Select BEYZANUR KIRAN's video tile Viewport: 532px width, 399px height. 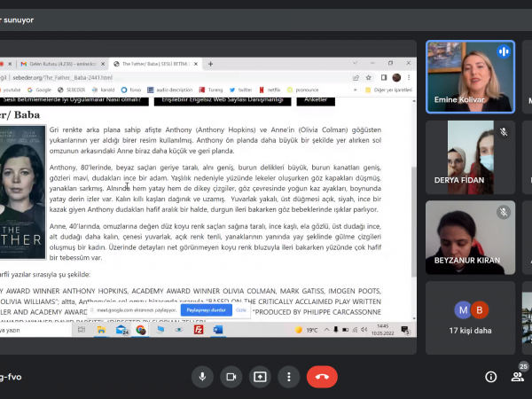[470, 238]
